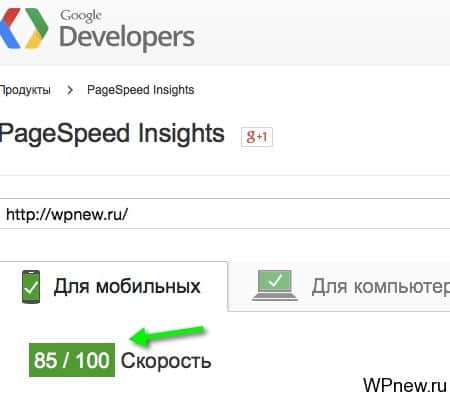The image size is (450, 396).
Task: Click the Google Developers colored bracket logo
Action: (23, 28)
